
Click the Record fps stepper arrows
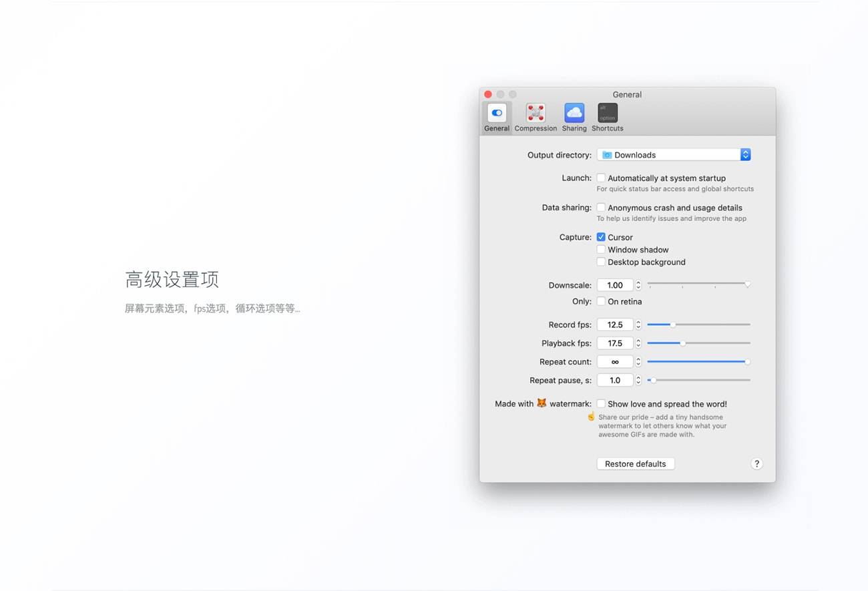[638, 325]
